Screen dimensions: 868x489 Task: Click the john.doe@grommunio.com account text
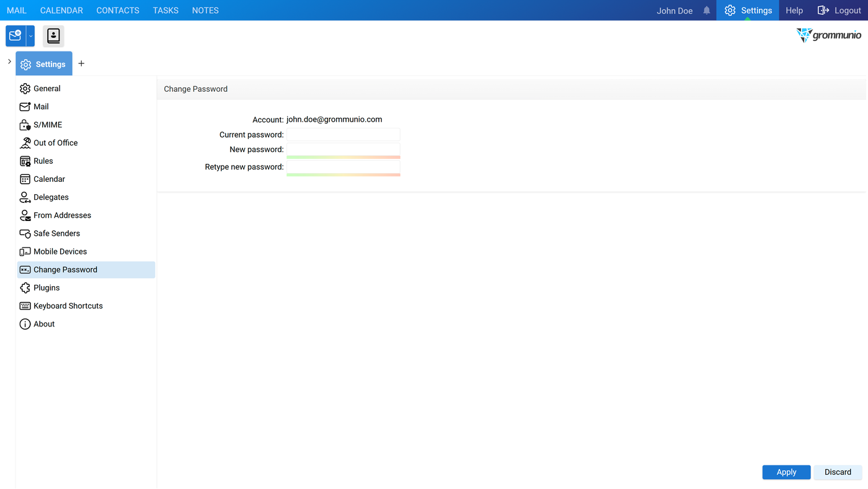pyautogui.click(x=334, y=119)
